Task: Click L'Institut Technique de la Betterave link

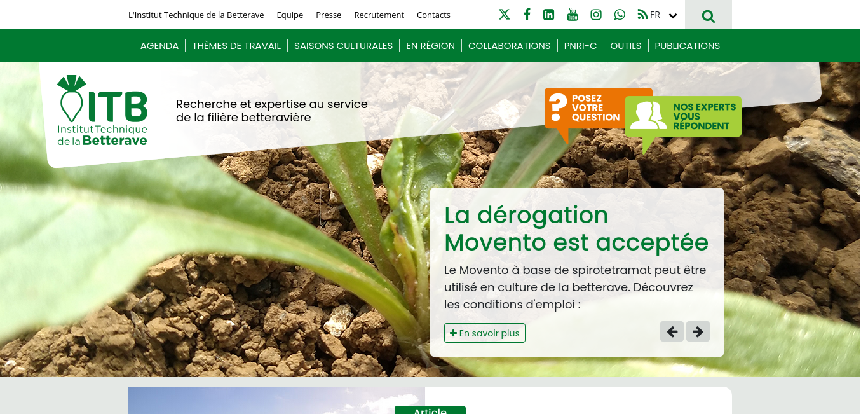Action: [x=196, y=15]
